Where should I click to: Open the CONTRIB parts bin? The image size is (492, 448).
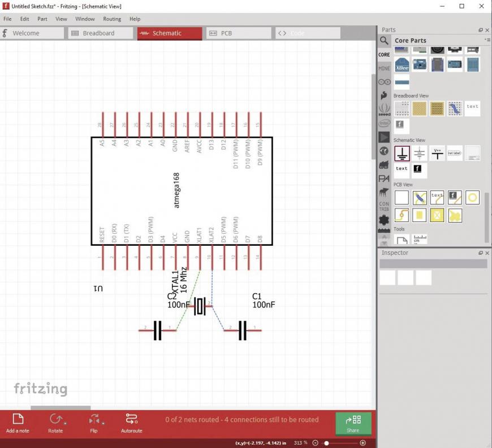click(384, 206)
